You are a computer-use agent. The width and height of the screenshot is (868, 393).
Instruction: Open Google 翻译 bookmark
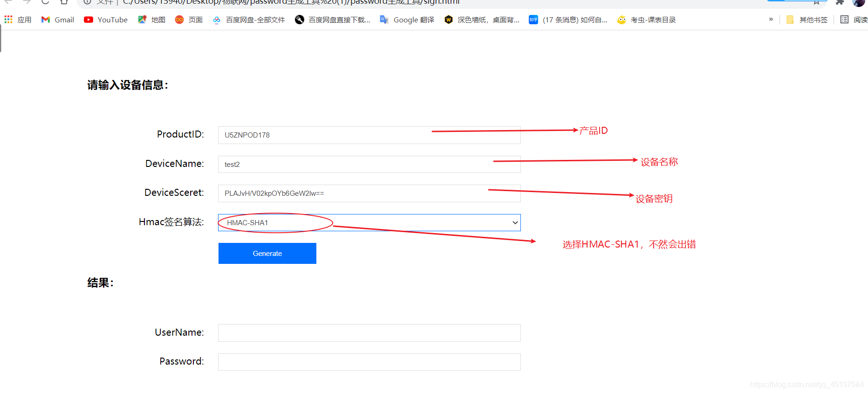pos(407,20)
